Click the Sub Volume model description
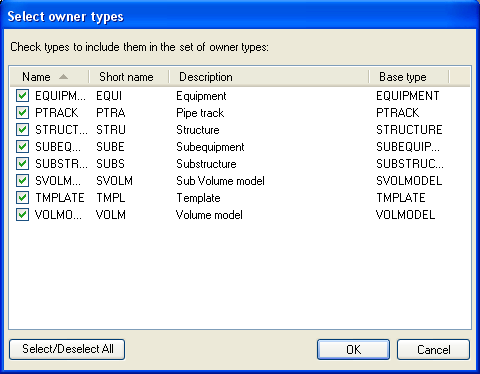 coord(220,181)
